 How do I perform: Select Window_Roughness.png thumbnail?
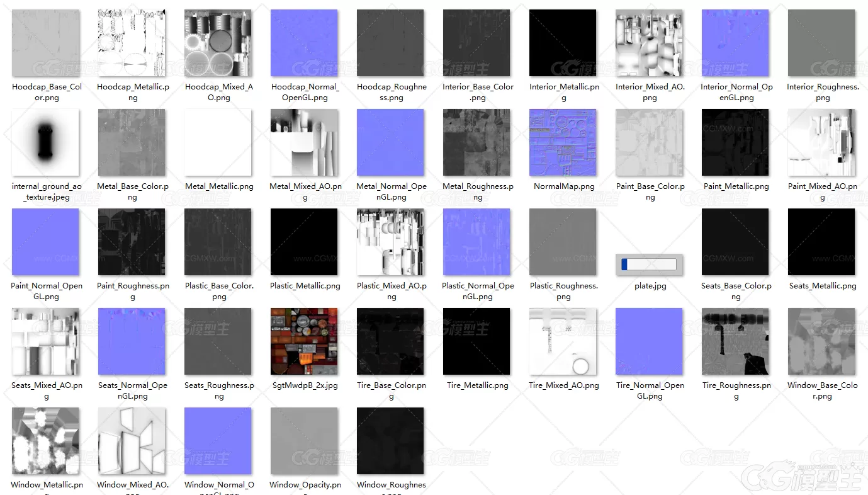[390, 441]
